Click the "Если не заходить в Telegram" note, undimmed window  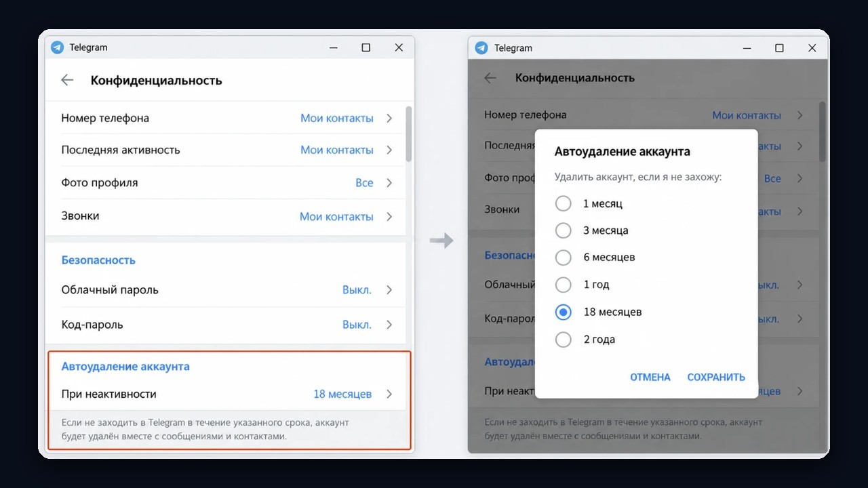tap(205, 430)
